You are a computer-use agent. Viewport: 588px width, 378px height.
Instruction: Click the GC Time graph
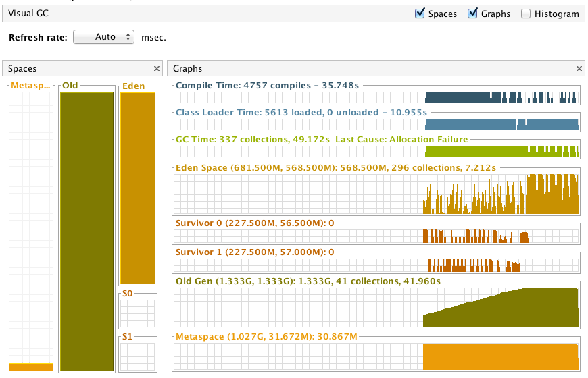tap(376, 151)
